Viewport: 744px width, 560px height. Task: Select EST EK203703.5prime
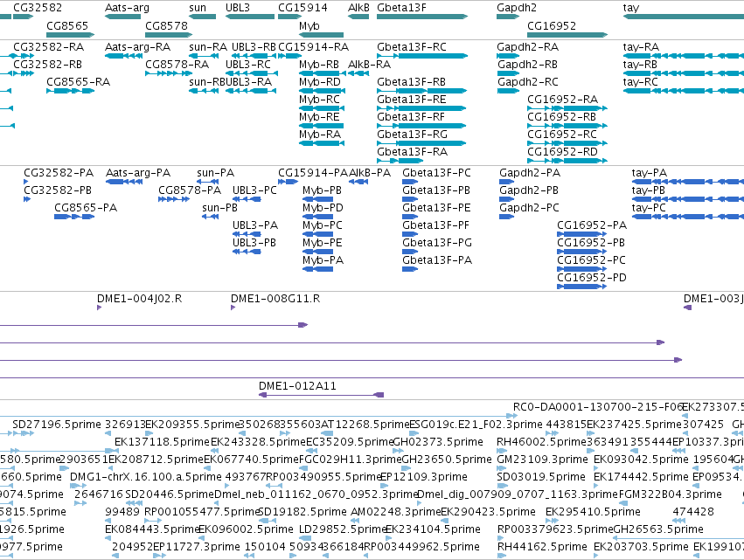point(641,547)
